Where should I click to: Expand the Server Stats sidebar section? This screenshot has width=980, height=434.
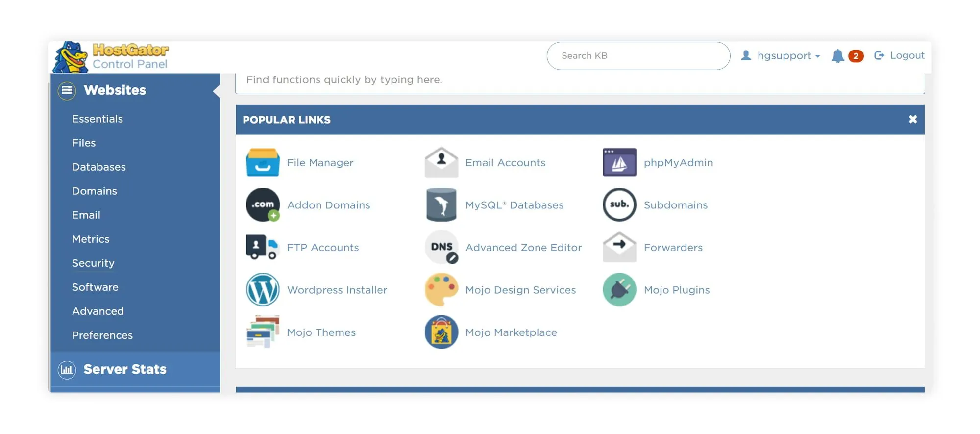[135, 369]
